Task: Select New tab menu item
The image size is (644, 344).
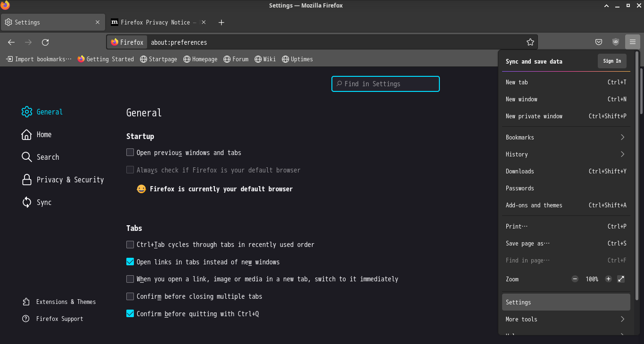Action: (x=566, y=82)
